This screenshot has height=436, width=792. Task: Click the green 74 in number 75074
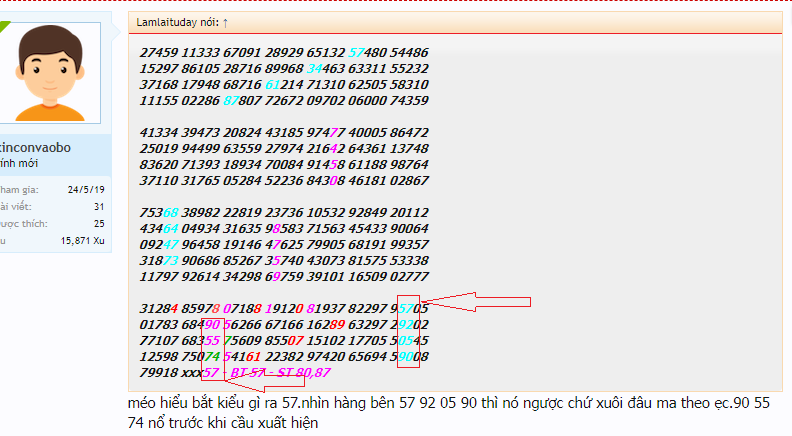pos(211,357)
